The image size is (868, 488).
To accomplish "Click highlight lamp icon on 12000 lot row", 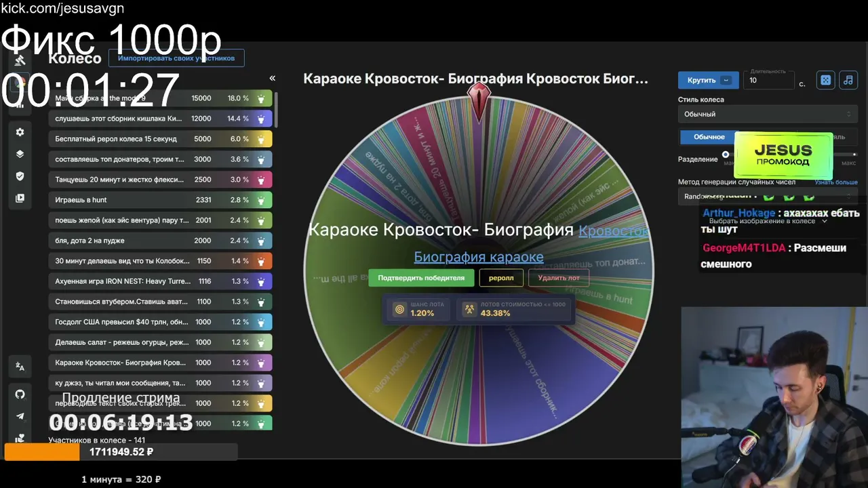I will click(261, 119).
